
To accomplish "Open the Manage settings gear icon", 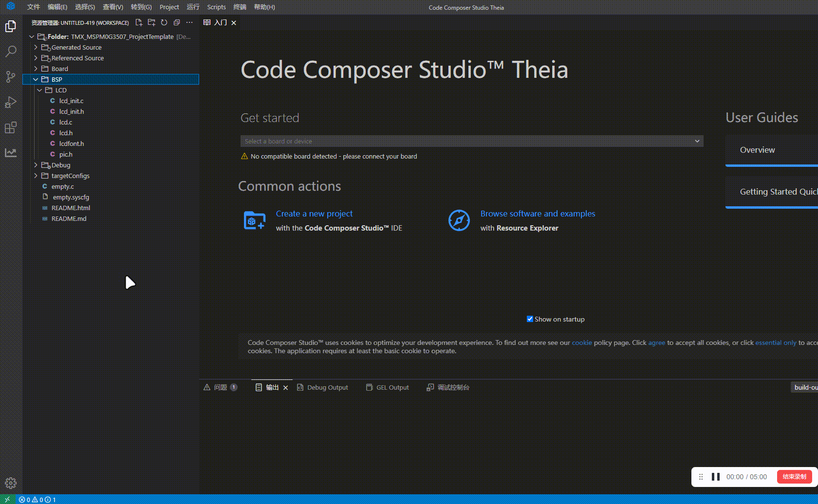I will [x=11, y=483].
